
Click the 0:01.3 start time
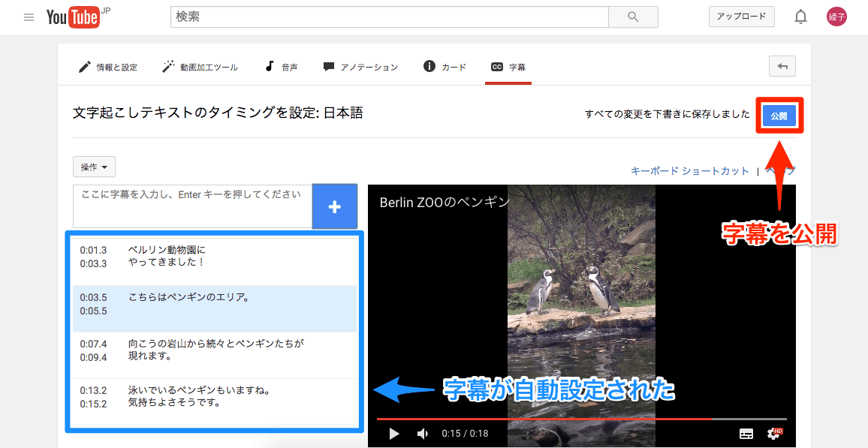(93, 251)
